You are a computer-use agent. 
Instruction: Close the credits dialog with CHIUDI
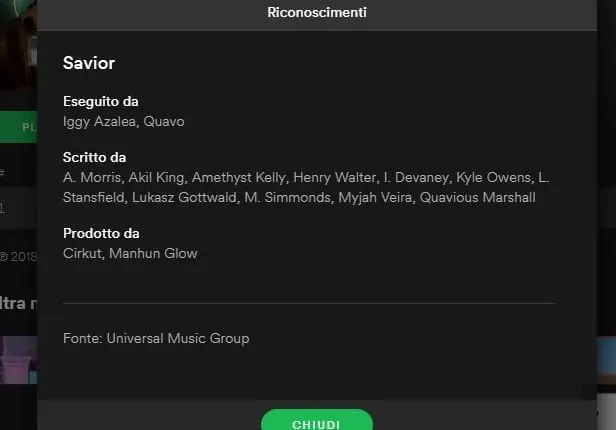pos(316,422)
